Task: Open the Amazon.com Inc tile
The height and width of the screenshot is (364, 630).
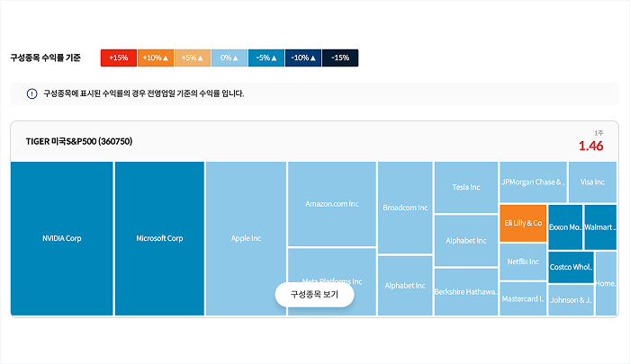Action: (332, 204)
